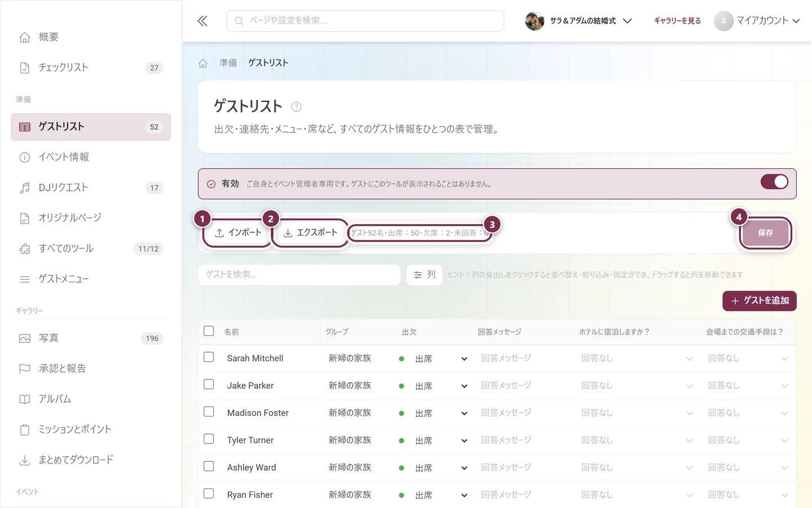Open the 列 columns settings button
812x508 pixels.
424,275
